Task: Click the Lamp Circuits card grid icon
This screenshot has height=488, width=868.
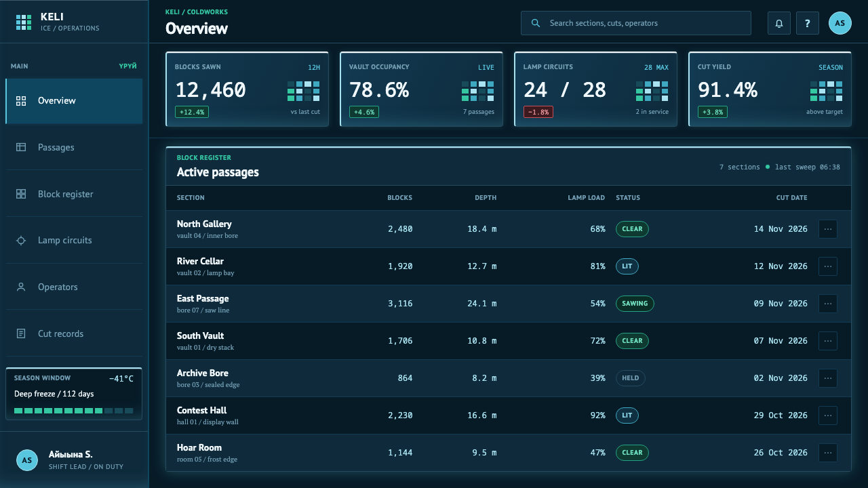Action: 652,91
